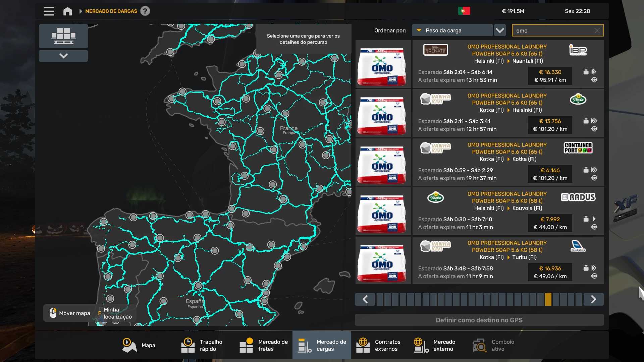Image resolution: width=644 pixels, height=362 pixels.
Task: Click Container Port logo in third offer
Action: (x=578, y=148)
